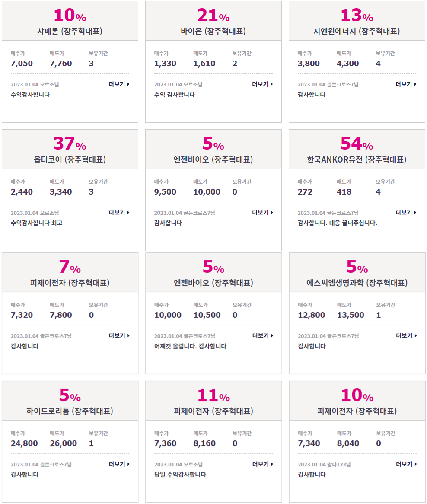Expand 더보기 on 엔젠바이오 card with 10,000 buy price
The image size is (427, 504).
pos(262,335)
